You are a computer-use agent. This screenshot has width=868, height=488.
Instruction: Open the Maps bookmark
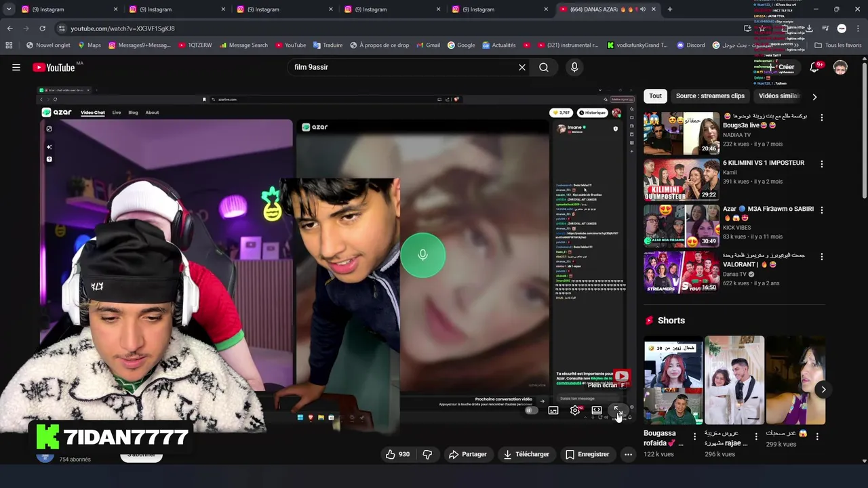tap(90, 45)
